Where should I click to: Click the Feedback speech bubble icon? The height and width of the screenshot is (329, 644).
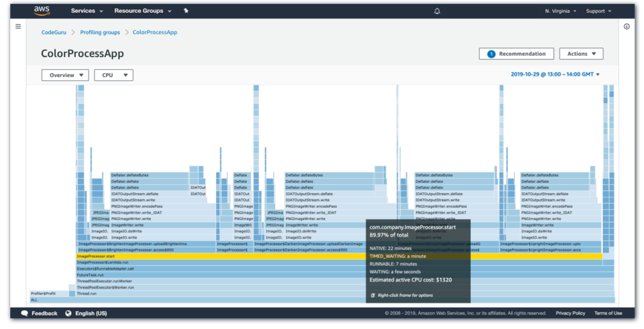[x=25, y=314]
